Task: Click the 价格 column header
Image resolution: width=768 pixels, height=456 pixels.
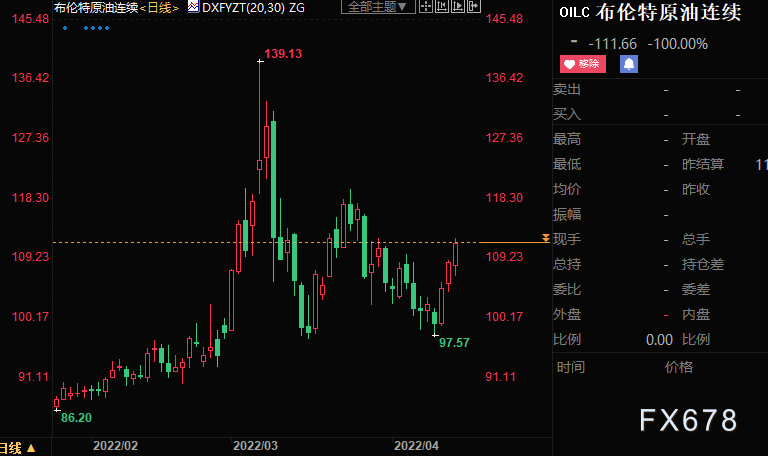Action: pyautogui.click(x=678, y=367)
